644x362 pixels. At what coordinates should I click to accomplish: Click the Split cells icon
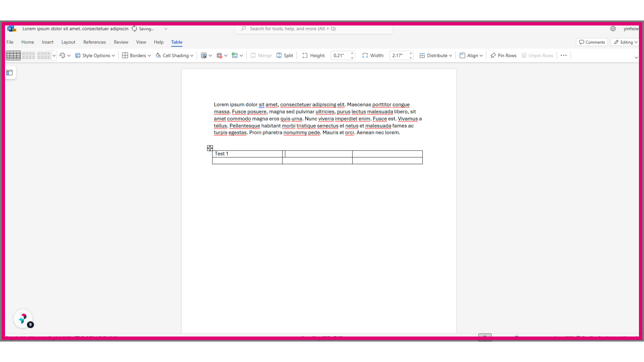279,56
